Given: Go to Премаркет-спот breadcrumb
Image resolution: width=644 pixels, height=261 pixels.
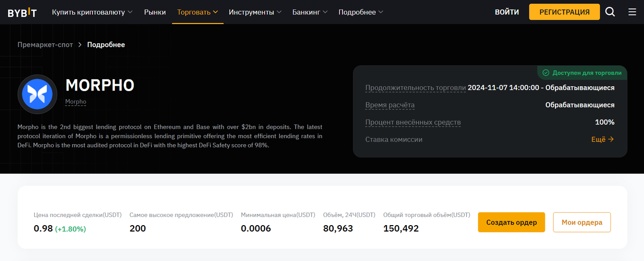Looking at the screenshot, I should [x=45, y=44].
